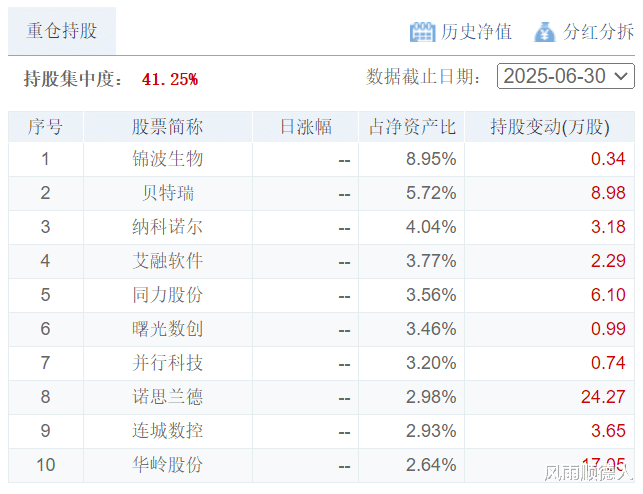Select the 3.56% net asset ratio

tap(431, 295)
